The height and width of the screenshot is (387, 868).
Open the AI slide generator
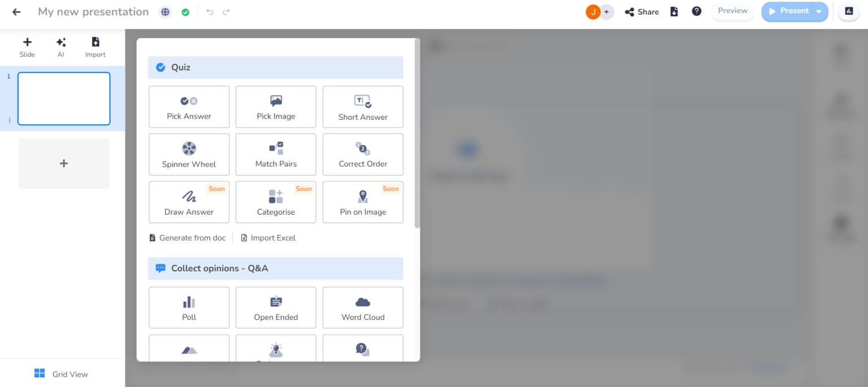coord(61,47)
